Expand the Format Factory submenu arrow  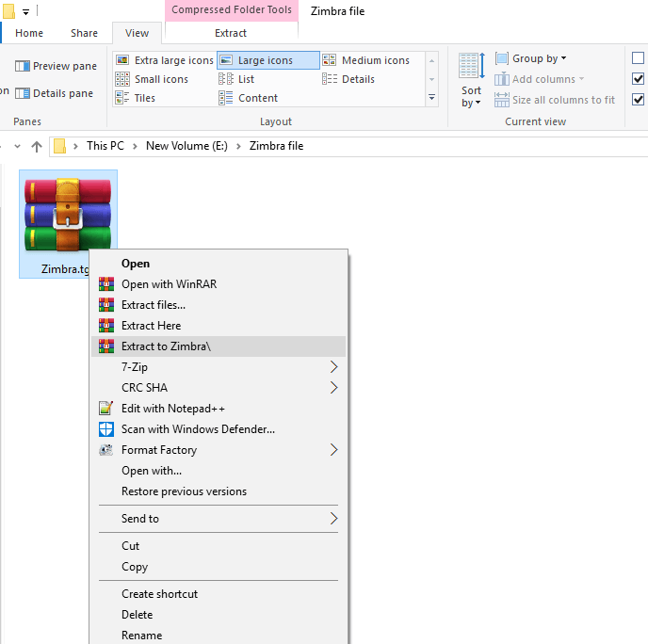click(x=334, y=450)
